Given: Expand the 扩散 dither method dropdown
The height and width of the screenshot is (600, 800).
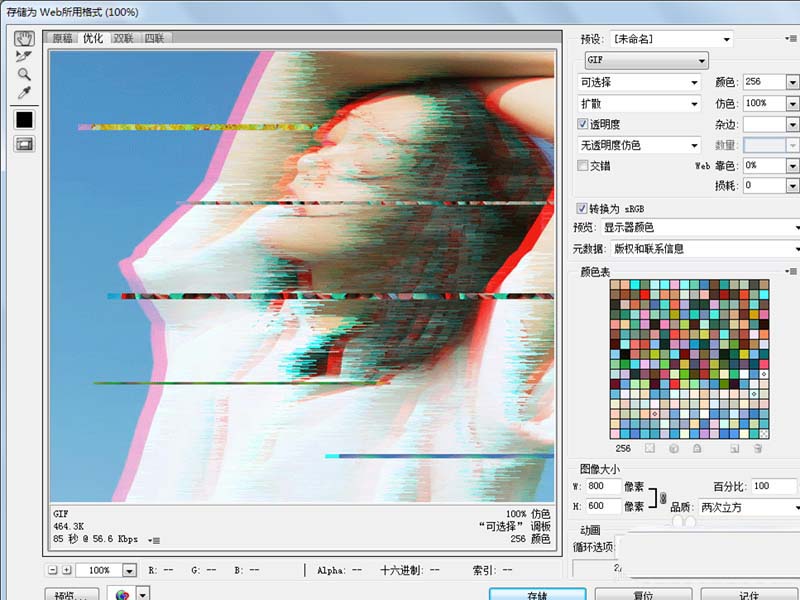Looking at the screenshot, I should (639, 103).
